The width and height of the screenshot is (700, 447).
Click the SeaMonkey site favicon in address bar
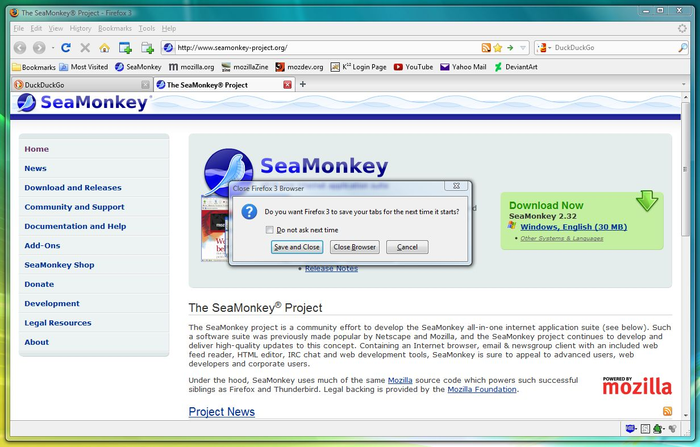point(168,47)
